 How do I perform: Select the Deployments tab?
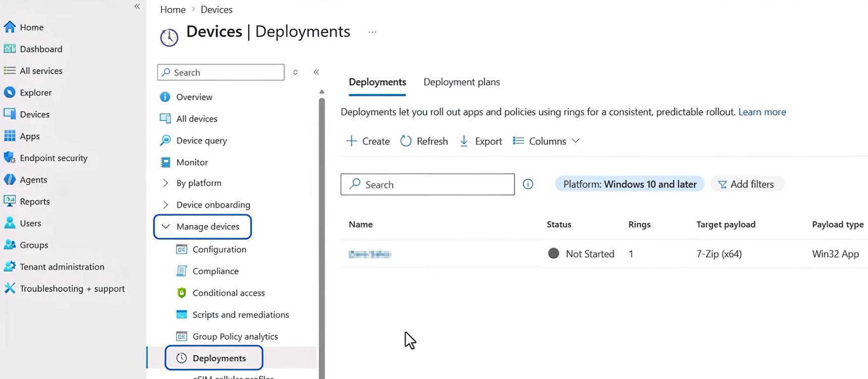377,82
